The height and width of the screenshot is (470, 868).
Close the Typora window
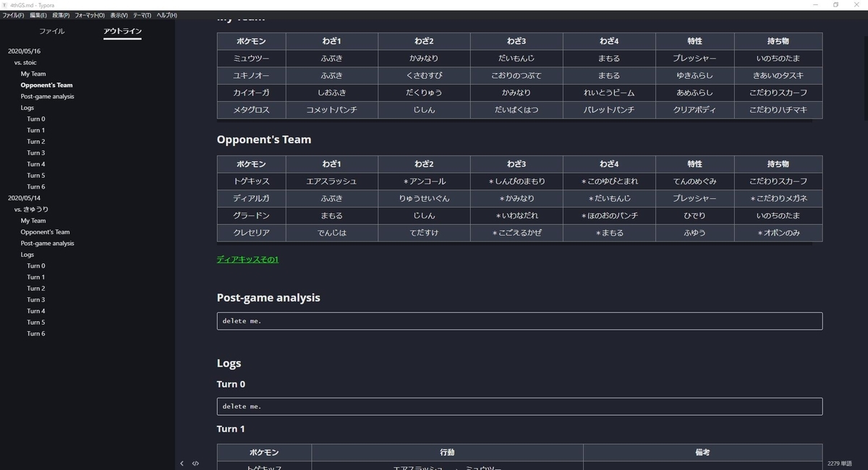click(x=857, y=4)
